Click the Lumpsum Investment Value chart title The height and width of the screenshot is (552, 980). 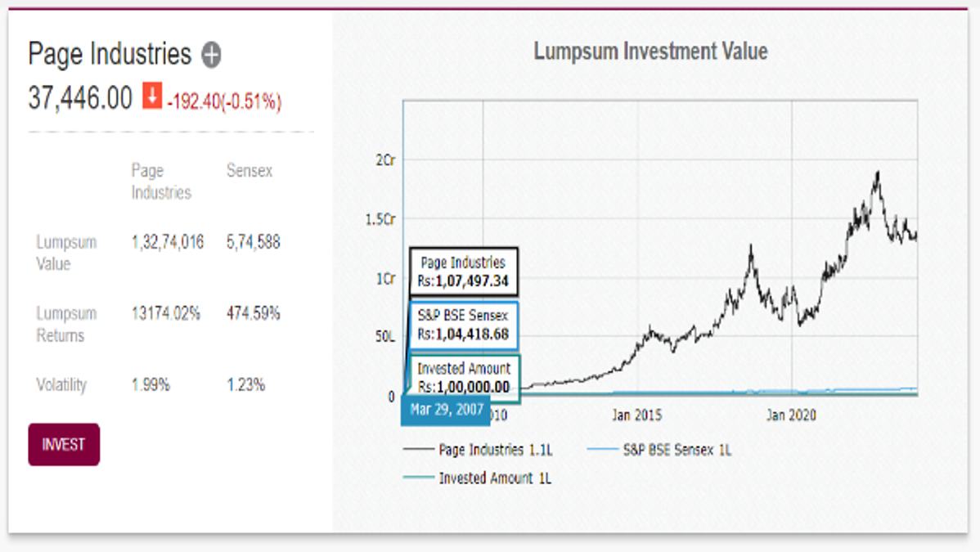(650, 52)
